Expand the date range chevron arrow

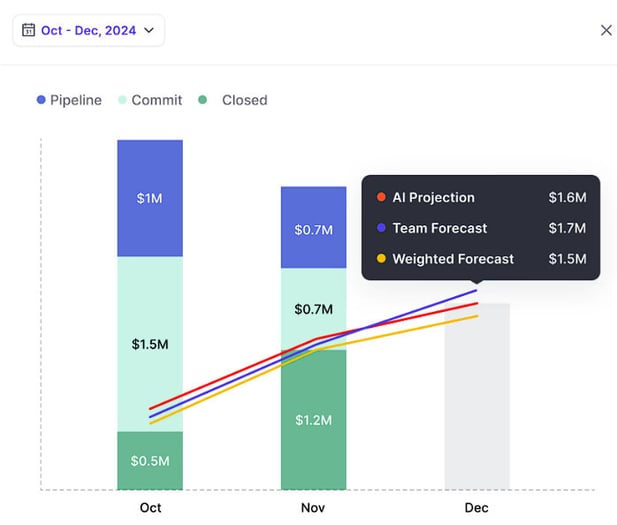tap(149, 30)
